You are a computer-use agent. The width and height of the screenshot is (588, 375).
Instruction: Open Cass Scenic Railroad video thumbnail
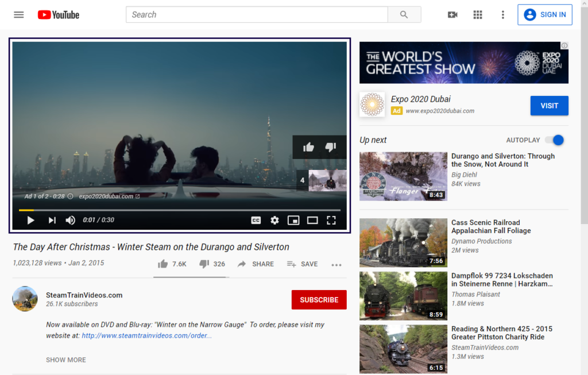click(x=403, y=242)
